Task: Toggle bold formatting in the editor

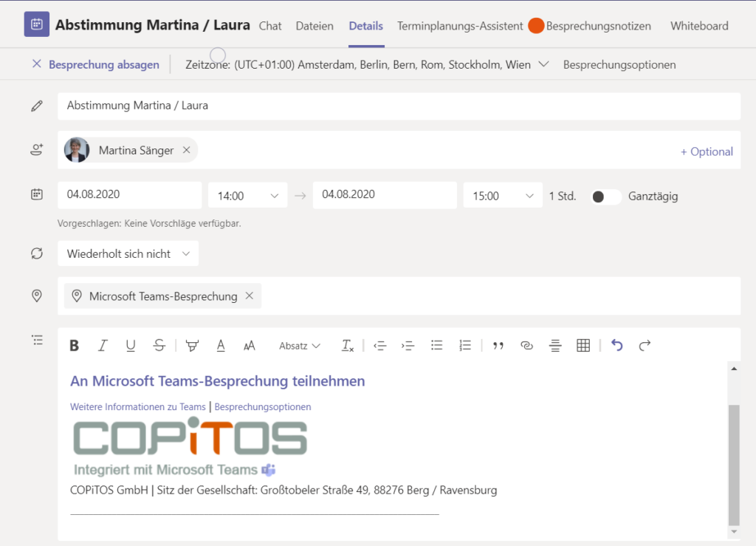Action: (x=75, y=345)
